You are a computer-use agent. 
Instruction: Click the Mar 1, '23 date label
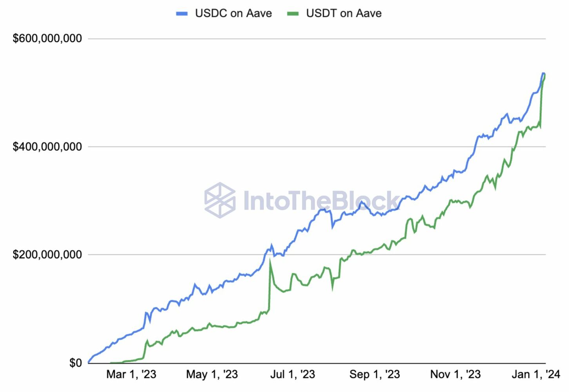point(131,374)
